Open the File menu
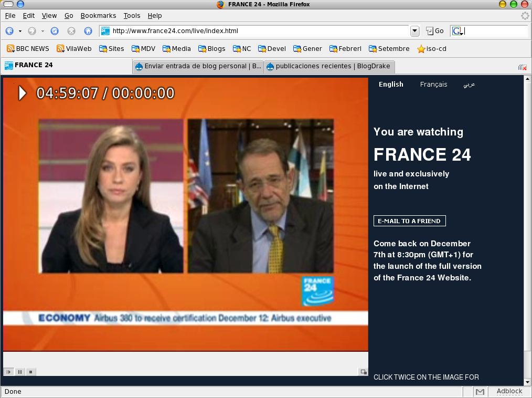532x398 pixels. click(x=10, y=16)
